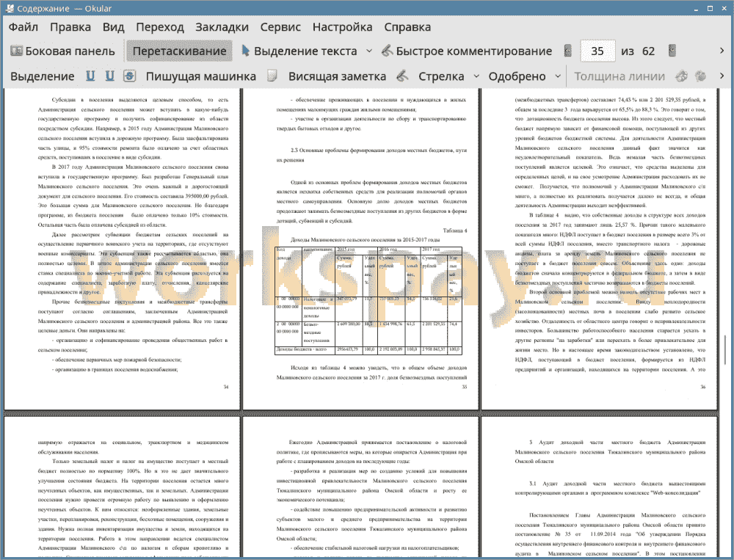734x560 pixels.
Task: Select the second squiggly underline U icon
Action: pyautogui.click(x=109, y=76)
